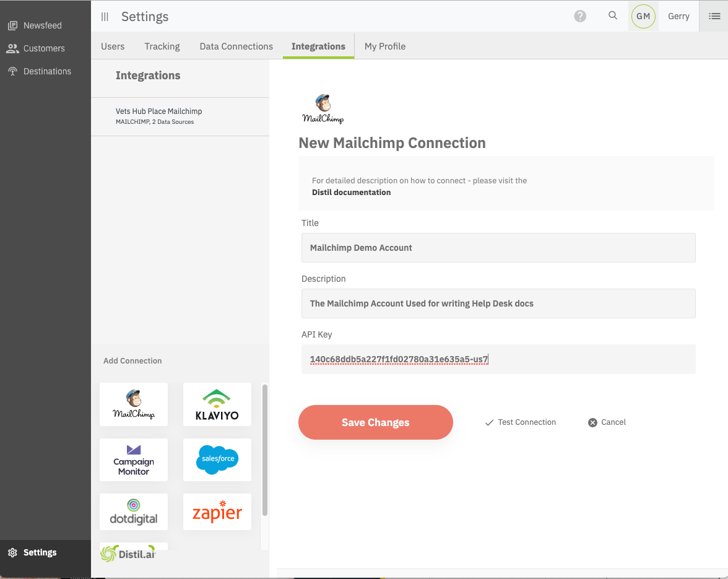Add a Distil.ai connection tile
728x579 pixels.
(134, 552)
